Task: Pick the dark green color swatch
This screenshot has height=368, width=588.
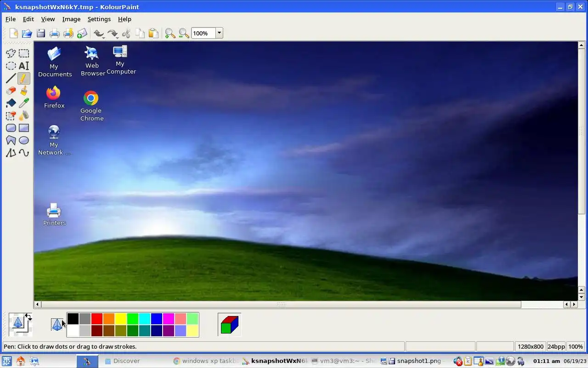Action: click(132, 330)
